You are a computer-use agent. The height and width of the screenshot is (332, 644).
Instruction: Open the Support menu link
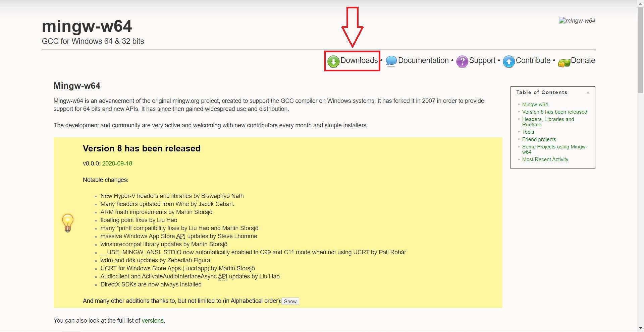482,61
